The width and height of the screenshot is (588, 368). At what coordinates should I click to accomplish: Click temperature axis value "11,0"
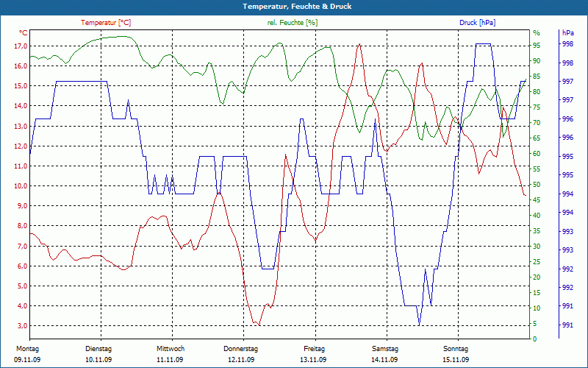pos(21,166)
